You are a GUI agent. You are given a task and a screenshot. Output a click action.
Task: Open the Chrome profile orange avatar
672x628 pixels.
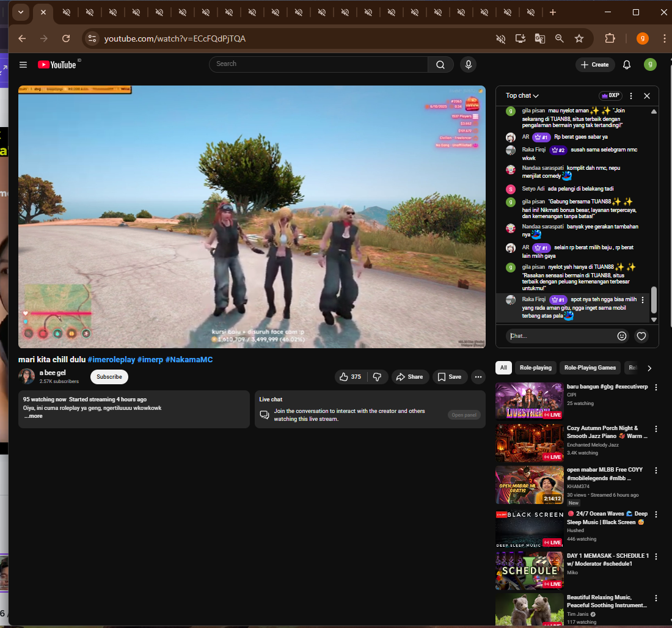click(642, 38)
